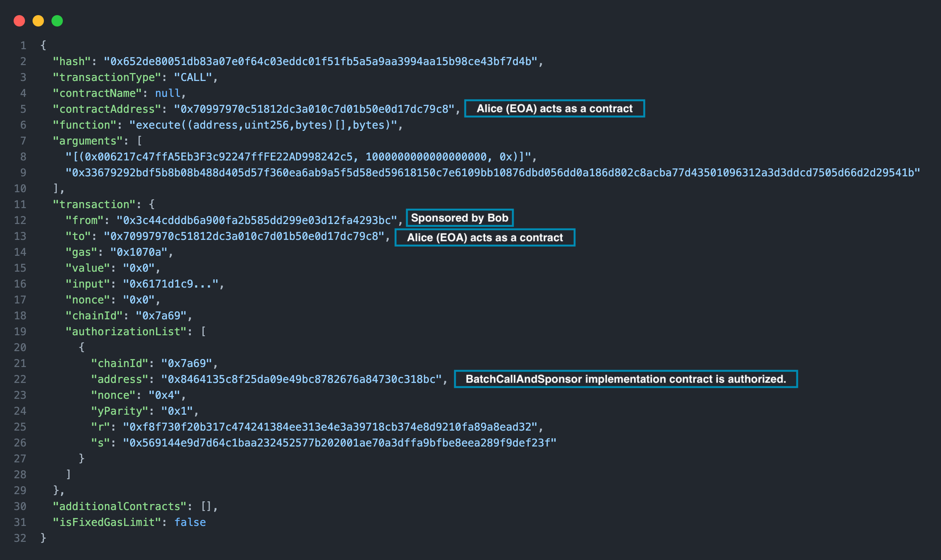Click the opening bracket after "authorizationList"
Image resolution: width=941 pixels, height=560 pixels.
pos(203,332)
